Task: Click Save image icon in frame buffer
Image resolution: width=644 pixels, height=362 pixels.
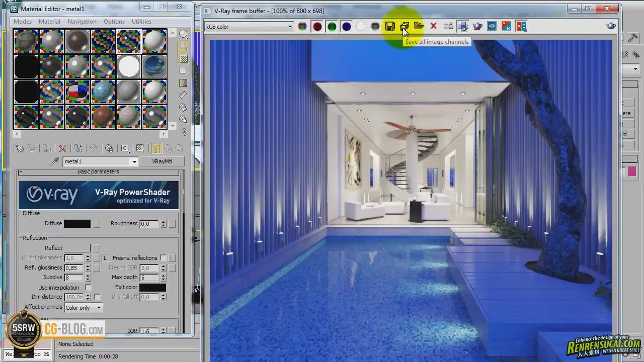Action: coord(390,26)
